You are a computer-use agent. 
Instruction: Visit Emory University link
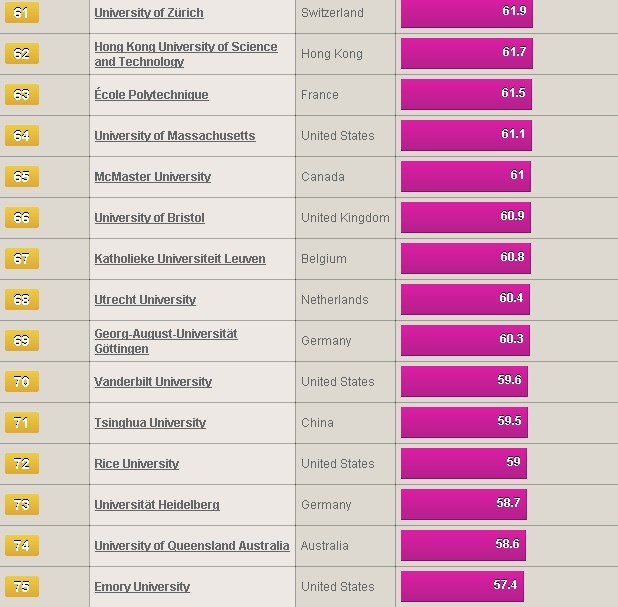click(142, 587)
